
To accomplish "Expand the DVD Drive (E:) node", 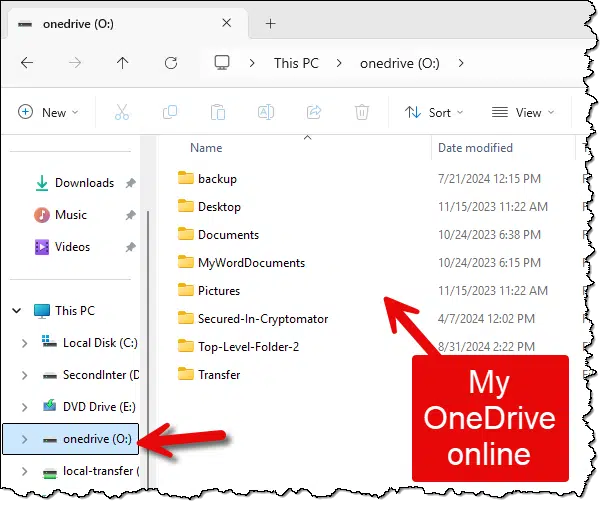I will tap(24, 407).
